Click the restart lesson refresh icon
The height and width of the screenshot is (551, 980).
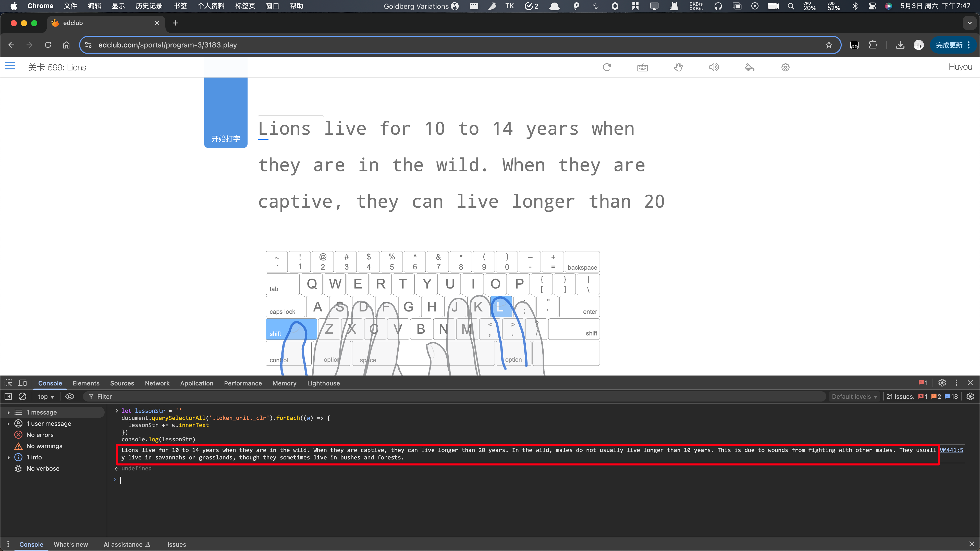[607, 67]
